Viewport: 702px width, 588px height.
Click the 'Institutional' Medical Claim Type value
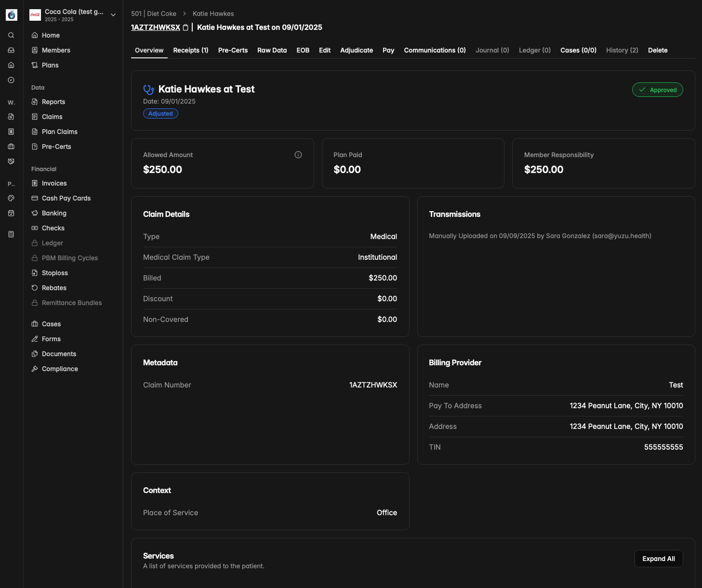coord(377,257)
